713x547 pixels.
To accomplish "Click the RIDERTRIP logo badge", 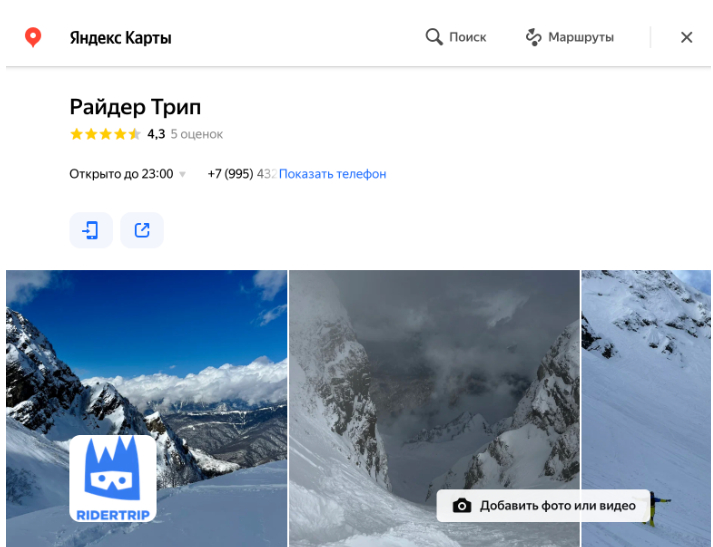I will tap(113, 478).
